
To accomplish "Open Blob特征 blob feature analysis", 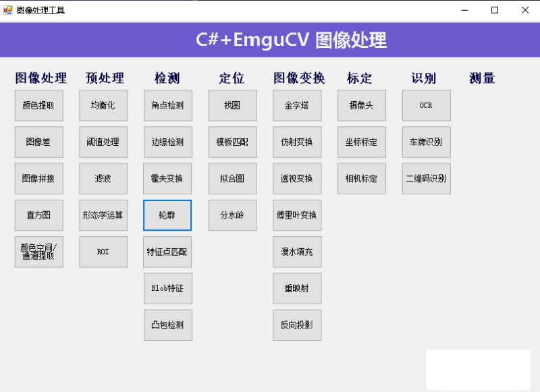I will coord(167,289).
